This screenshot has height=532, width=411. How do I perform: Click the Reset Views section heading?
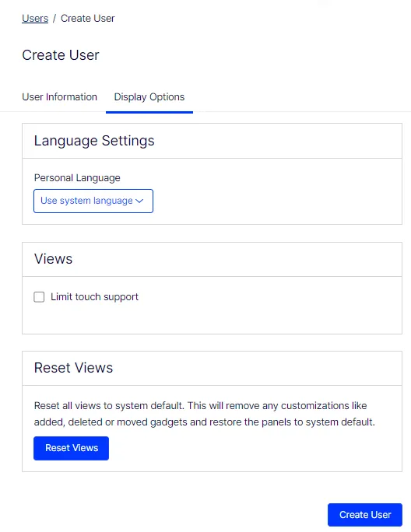click(x=73, y=368)
